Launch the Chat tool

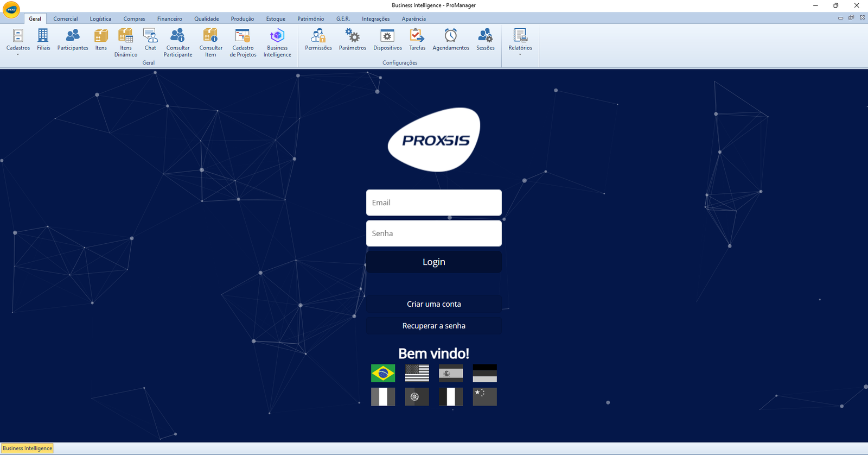tap(150, 40)
